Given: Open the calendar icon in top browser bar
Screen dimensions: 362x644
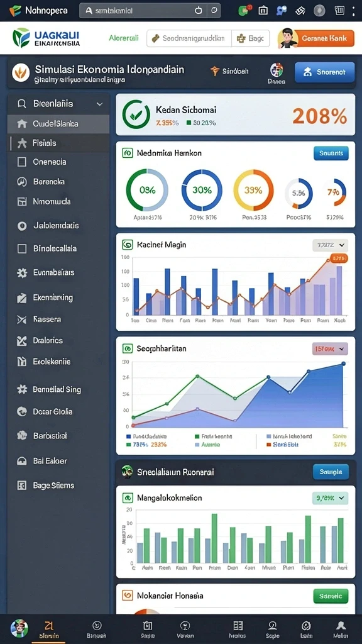Looking at the screenshot, I should [x=263, y=11].
